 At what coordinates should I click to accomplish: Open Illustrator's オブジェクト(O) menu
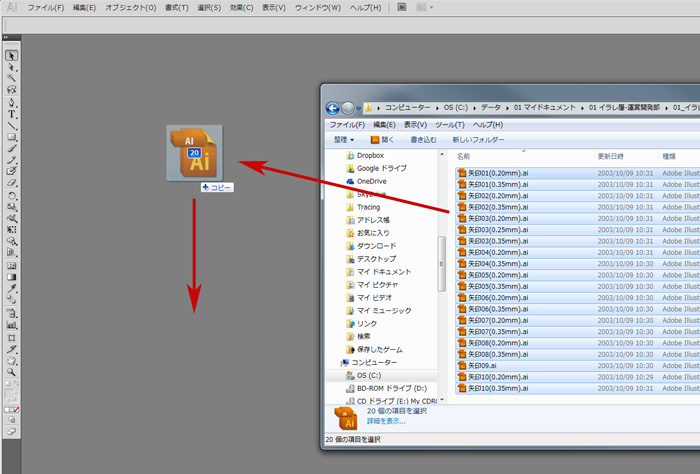[x=131, y=8]
